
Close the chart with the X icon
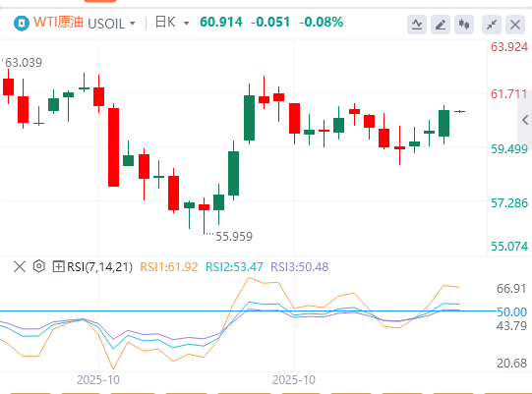(515, 25)
